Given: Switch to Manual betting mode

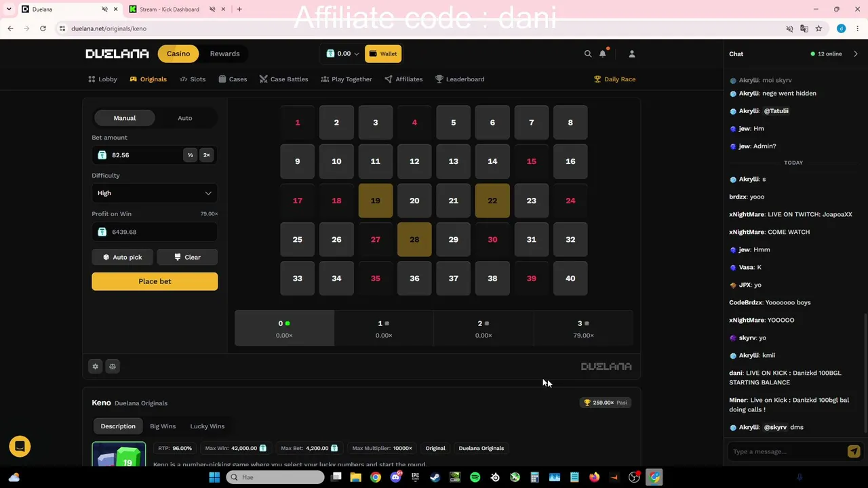Looking at the screenshot, I should pyautogui.click(x=125, y=118).
